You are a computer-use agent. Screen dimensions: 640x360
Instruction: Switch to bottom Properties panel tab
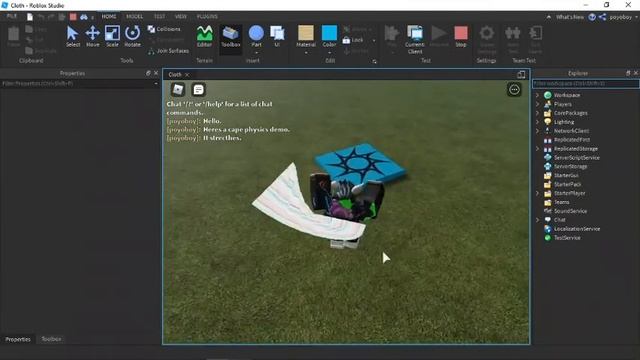(18, 339)
